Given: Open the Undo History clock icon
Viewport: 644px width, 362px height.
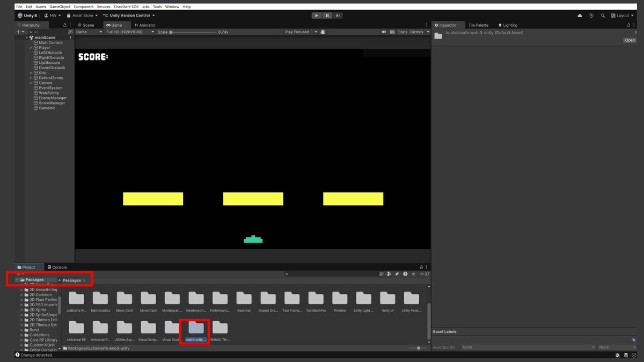Looking at the screenshot, I should 591,16.
